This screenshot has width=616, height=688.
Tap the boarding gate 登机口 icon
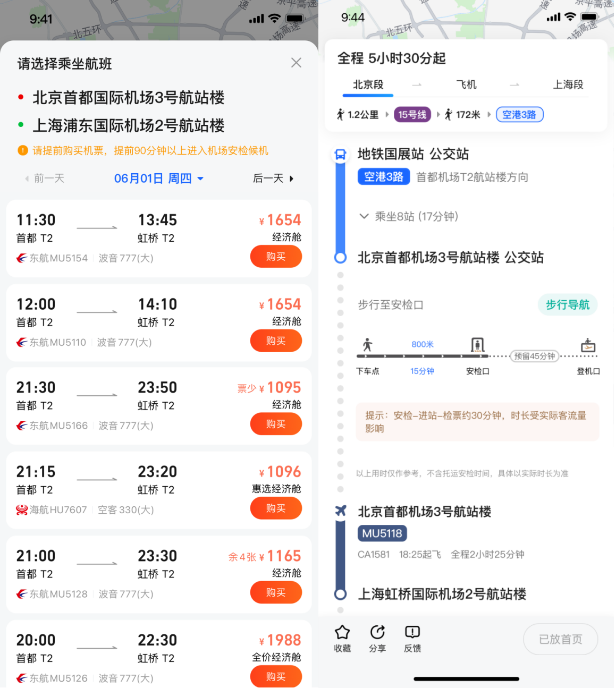pyautogui.click(x=588, y=345)
